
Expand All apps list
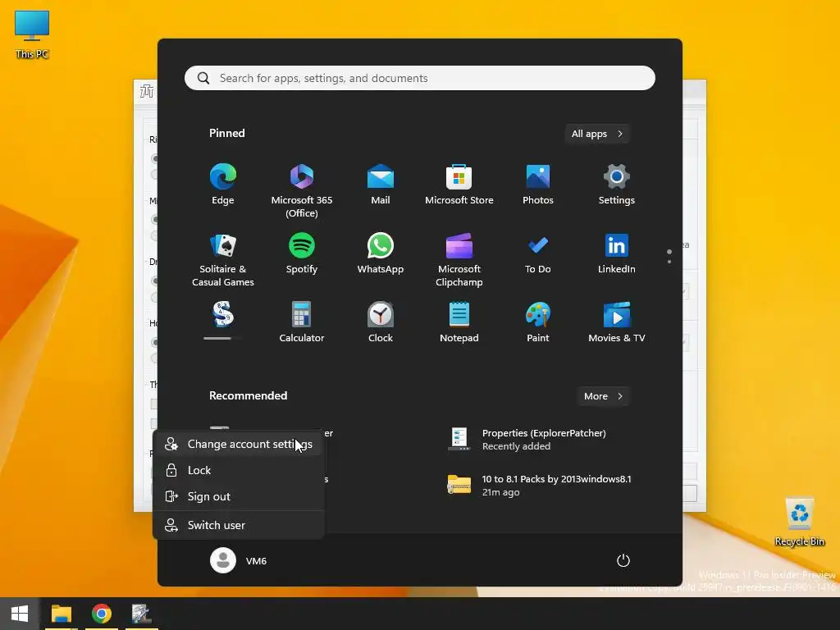point(597,134)
